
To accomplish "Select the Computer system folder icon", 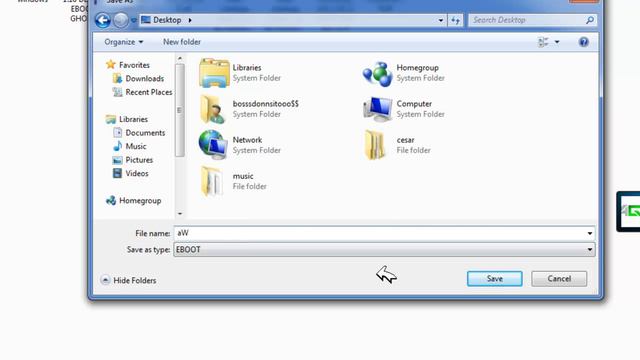I will point(378,109).
